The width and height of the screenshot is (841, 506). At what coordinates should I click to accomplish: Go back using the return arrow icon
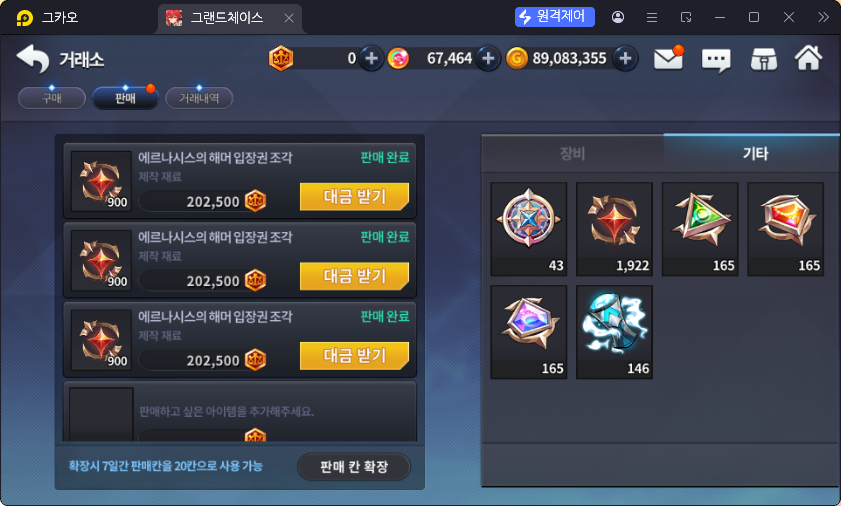(33, 58)
